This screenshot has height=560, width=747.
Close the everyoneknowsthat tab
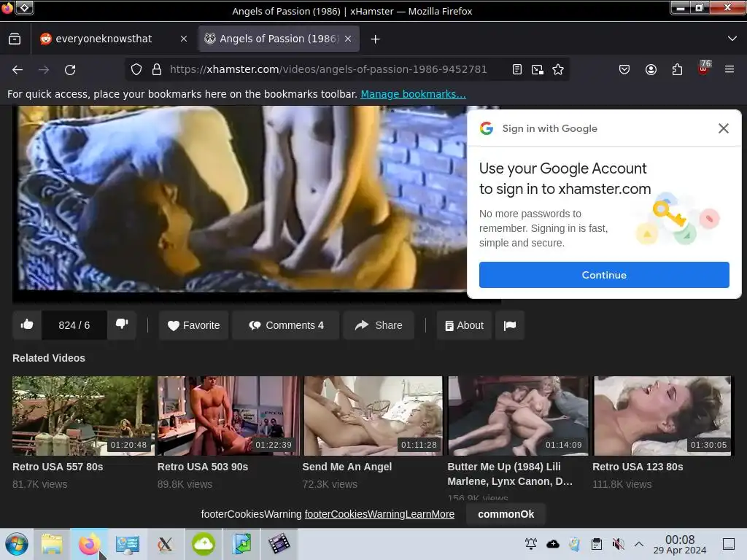coord(184,39)
